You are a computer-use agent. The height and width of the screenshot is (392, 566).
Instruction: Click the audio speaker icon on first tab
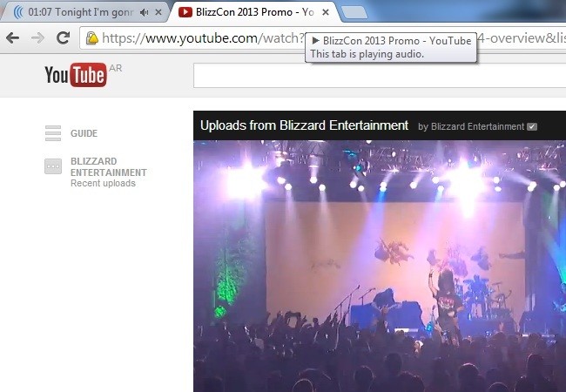144,13
